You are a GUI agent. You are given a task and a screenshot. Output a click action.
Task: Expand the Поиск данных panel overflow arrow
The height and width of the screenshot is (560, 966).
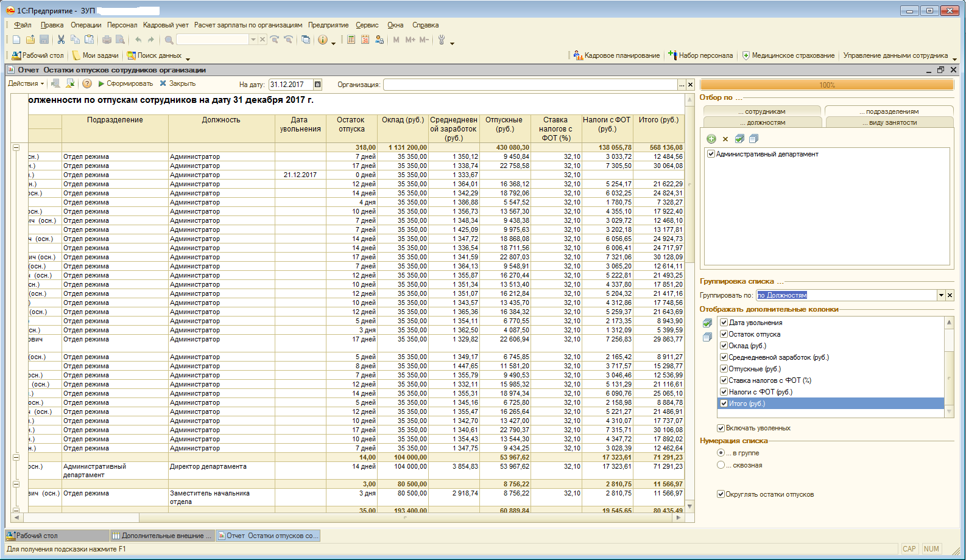pyautogui.click(x=188, y=59)
